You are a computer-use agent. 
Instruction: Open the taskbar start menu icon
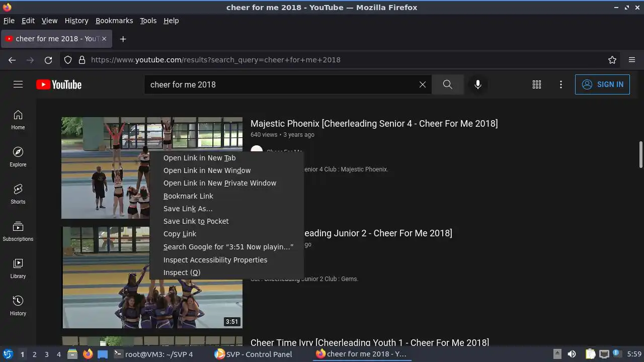pyautogui.click(x=8, y=354)
